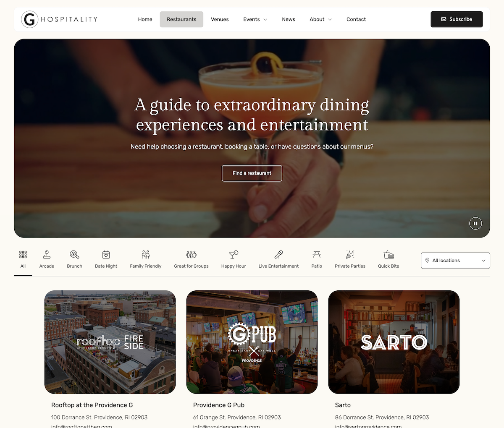504x428 pixels.
Task: Filter by Quick Bite icon
Action: tap(389, 255)
